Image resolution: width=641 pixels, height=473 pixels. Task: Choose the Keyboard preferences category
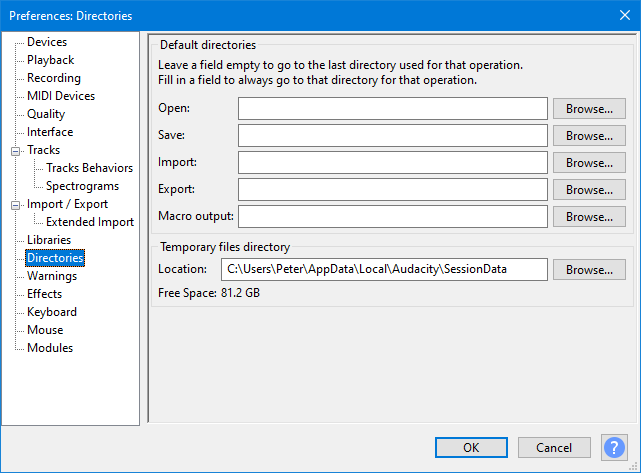[x=52, y=312]
